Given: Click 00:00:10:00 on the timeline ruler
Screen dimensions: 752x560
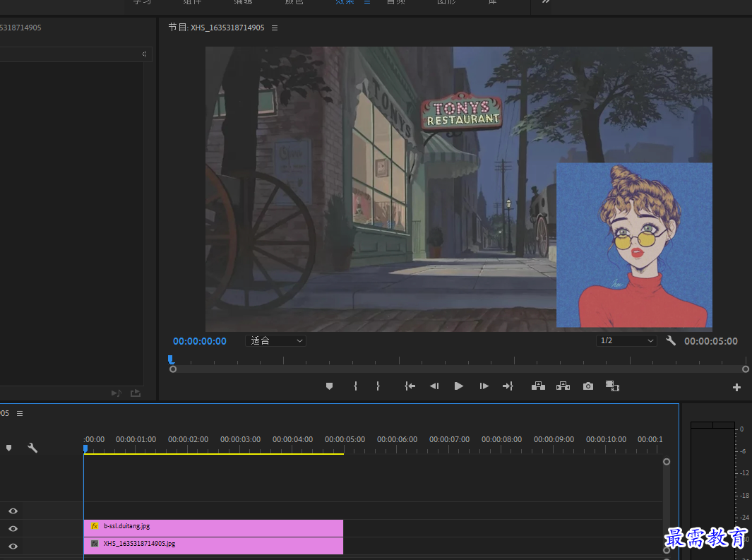Looking at the screenshot, I should tap(607, 439).
